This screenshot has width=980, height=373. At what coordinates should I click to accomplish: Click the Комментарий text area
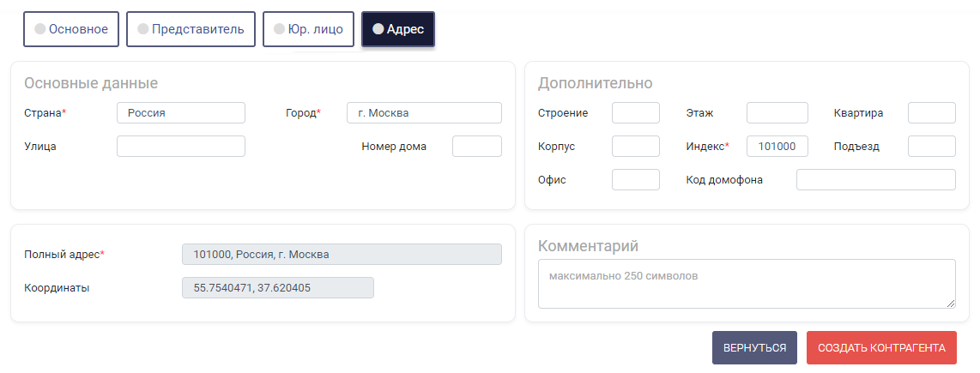(747, 284)
